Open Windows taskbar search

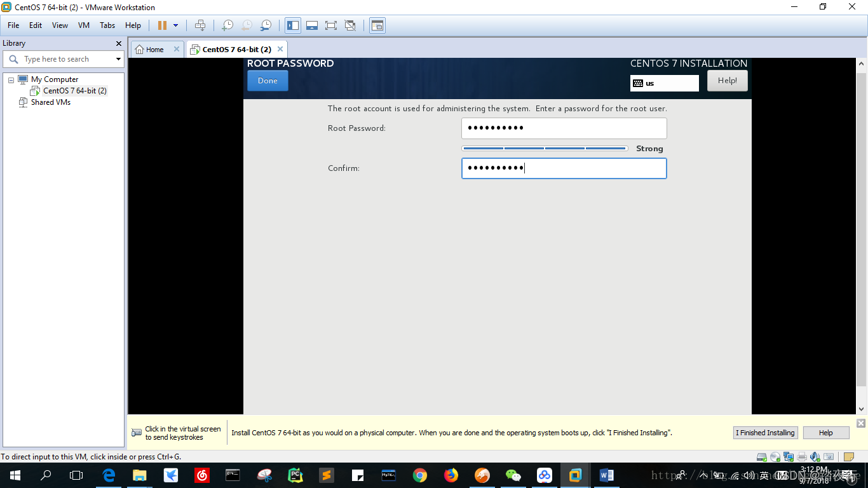pos(46,475)
